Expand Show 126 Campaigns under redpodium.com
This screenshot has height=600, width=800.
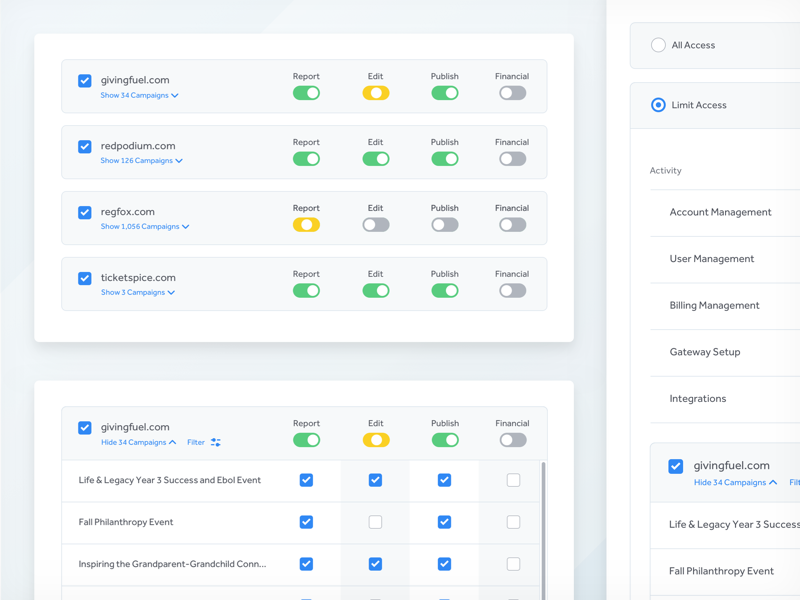(140, 159)
